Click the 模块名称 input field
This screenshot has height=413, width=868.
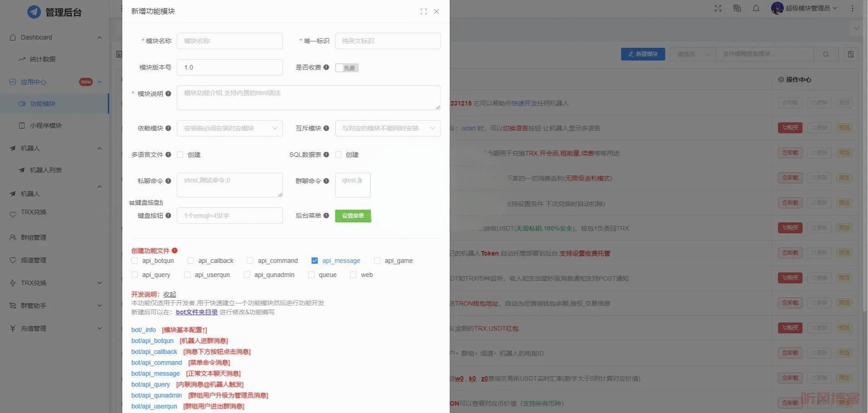(x=230, y=41)
